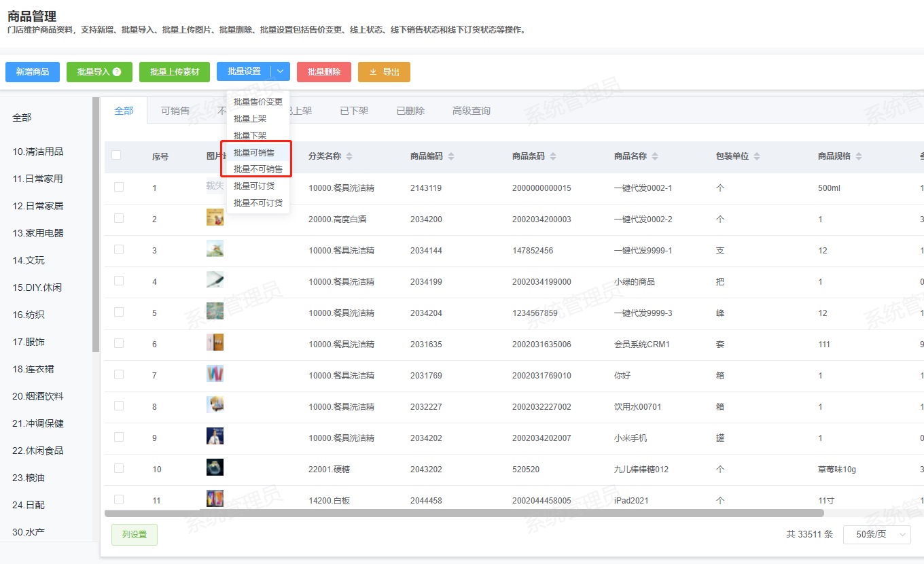The height and width of the screenshot is (564, 924).
Task: Select 批量不可订货 menu option
Action: (x=257, y=202)
